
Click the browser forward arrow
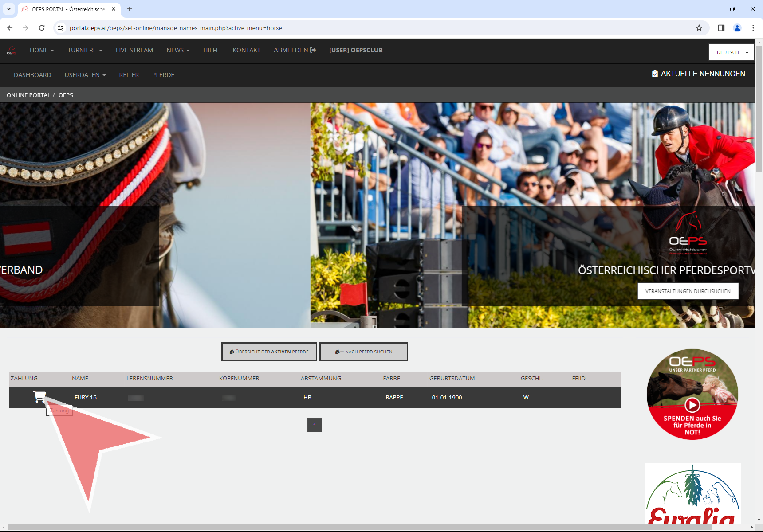pos(26,28)
